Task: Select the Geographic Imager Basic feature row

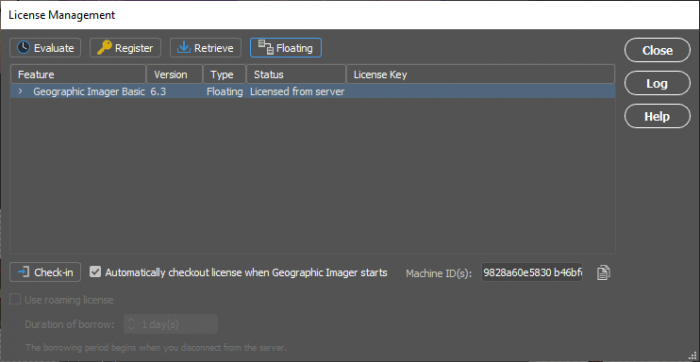Action: [312, 92]
